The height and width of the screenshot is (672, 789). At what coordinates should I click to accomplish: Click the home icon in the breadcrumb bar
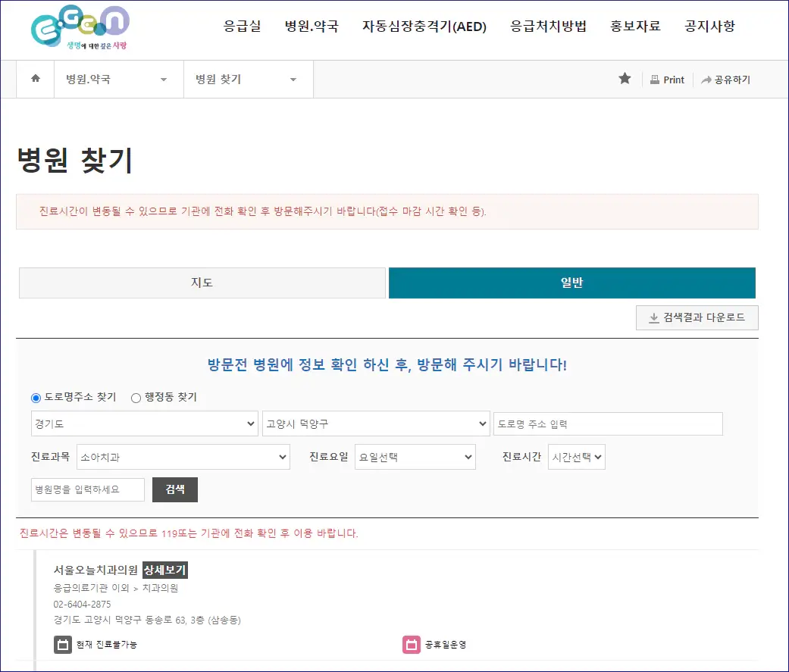[x=35, y=79]
